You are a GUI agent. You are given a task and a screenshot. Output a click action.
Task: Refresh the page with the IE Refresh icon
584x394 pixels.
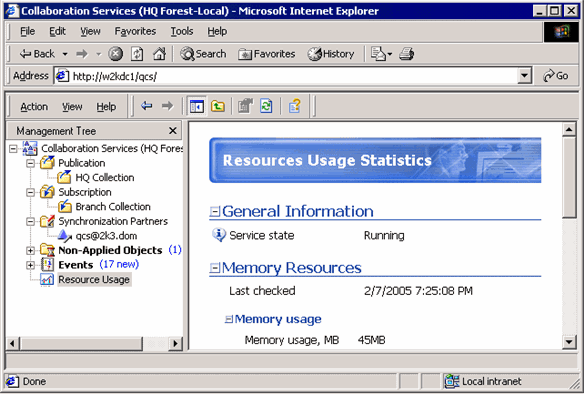[137, 54]
